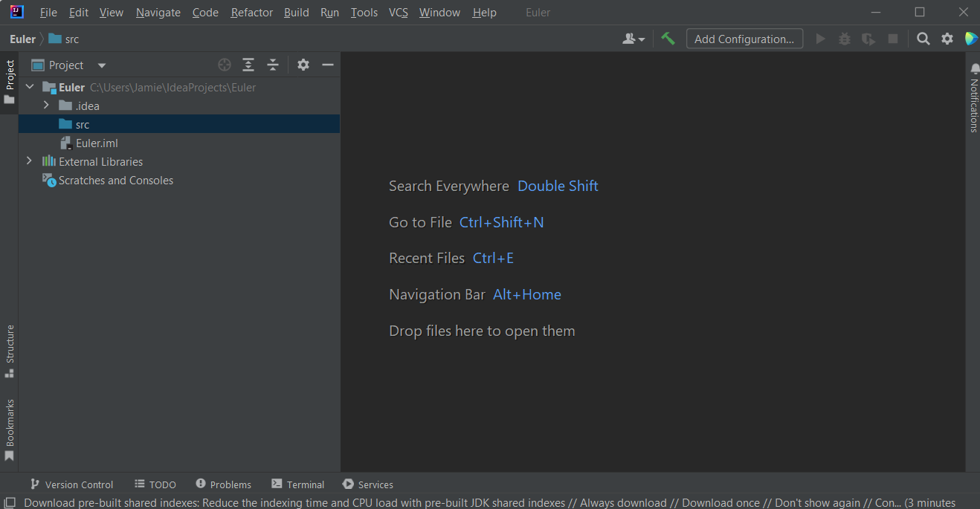Screen dimensions: 980x509
Task: Open the Problems tool window
Action: [x=224, y=484]
